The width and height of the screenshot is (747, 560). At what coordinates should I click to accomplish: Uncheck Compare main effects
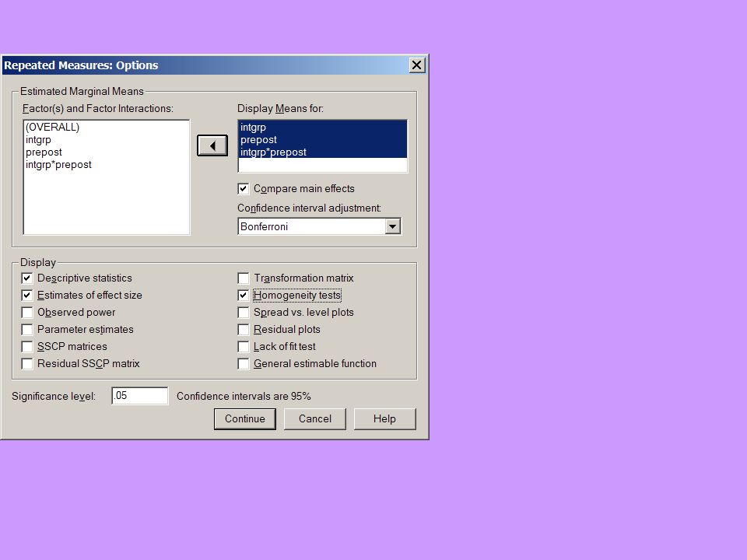243,188
